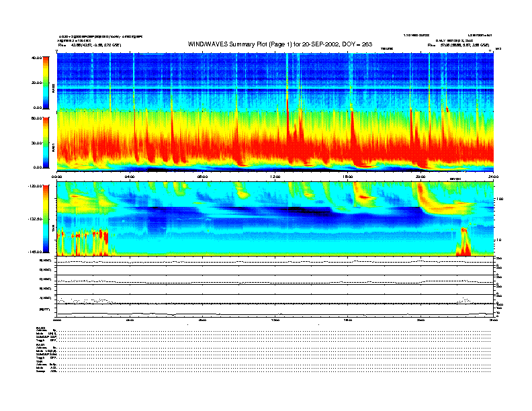This screenshot has height=411, width=532.
Task: Click the 20:00 tick under the middle spectrogram
Action: pos(420,177)
